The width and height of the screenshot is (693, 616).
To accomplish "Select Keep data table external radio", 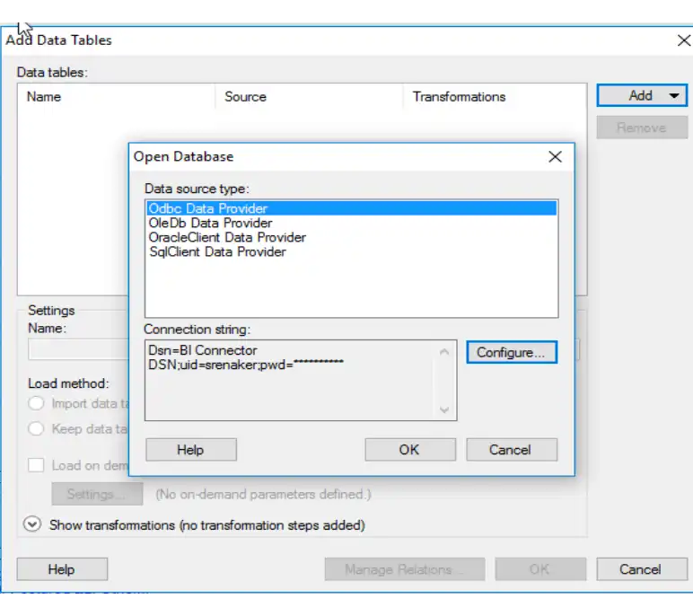I will [37, 428].
